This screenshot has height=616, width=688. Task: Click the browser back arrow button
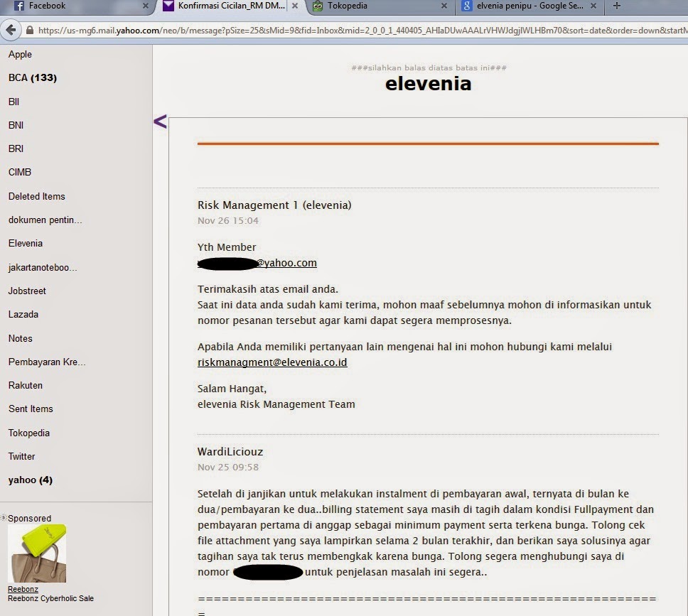pos(11,30)
